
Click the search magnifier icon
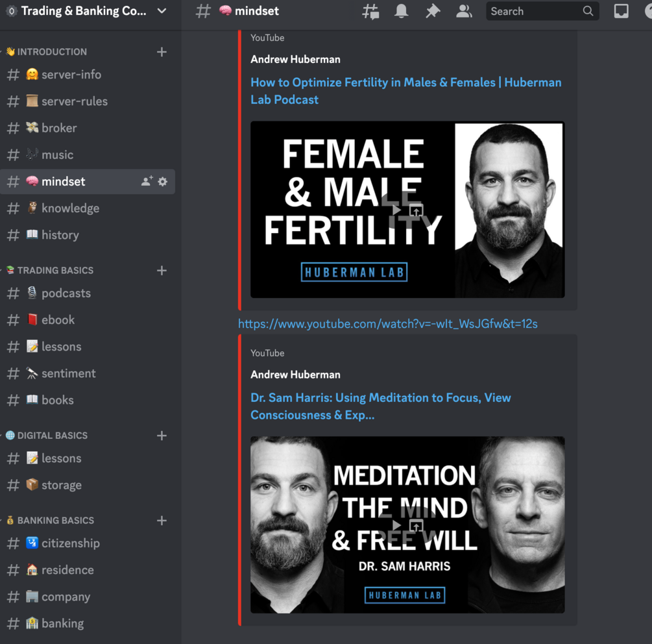point(588,11)
